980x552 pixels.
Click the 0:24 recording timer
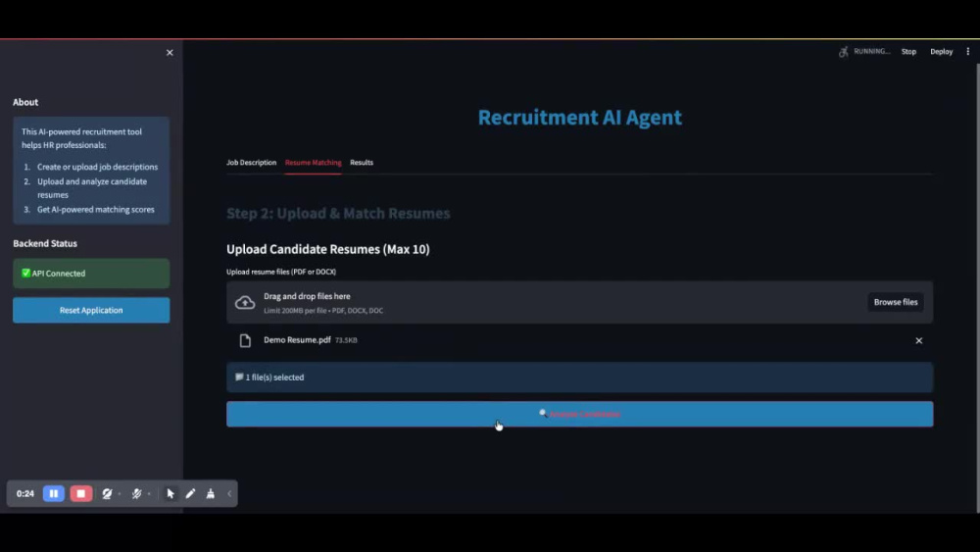pos(25,494)
